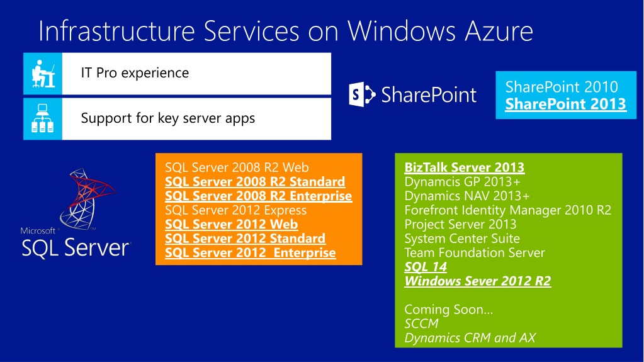The width and height of the screenshot is (644, 362).
Task: Click the Infrastructure Services on Windows Azure title
Action: tap(285, 31)
